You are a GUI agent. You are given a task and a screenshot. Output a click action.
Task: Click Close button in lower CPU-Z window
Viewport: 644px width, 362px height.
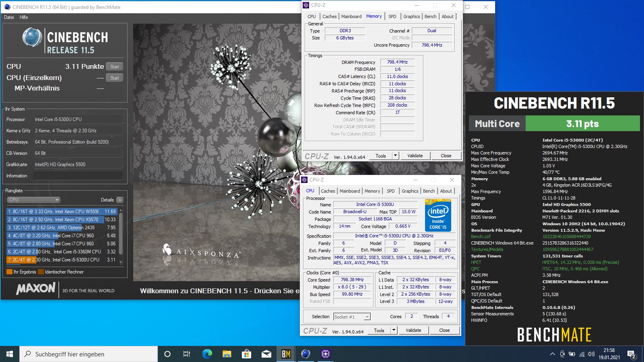(444, 331)
